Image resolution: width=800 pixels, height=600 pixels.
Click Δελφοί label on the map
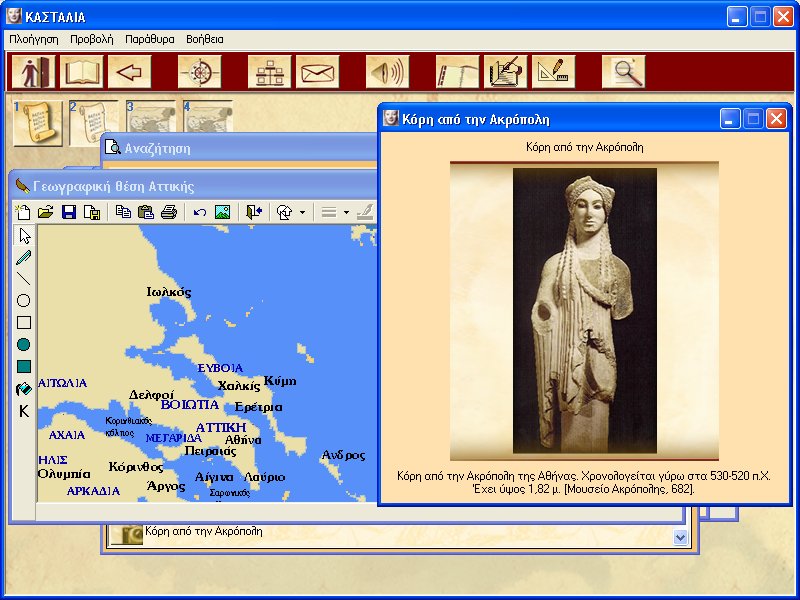(x=151, y=395)
